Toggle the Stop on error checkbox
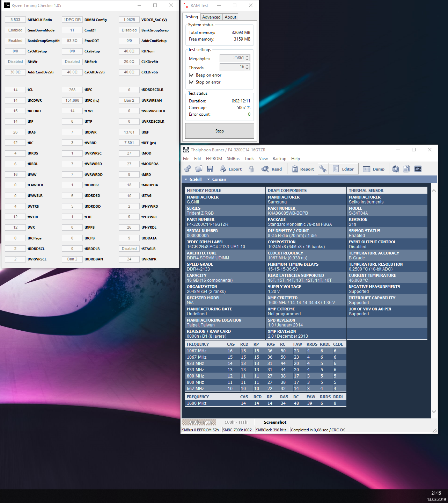448x503 pixels. point(192,82)
